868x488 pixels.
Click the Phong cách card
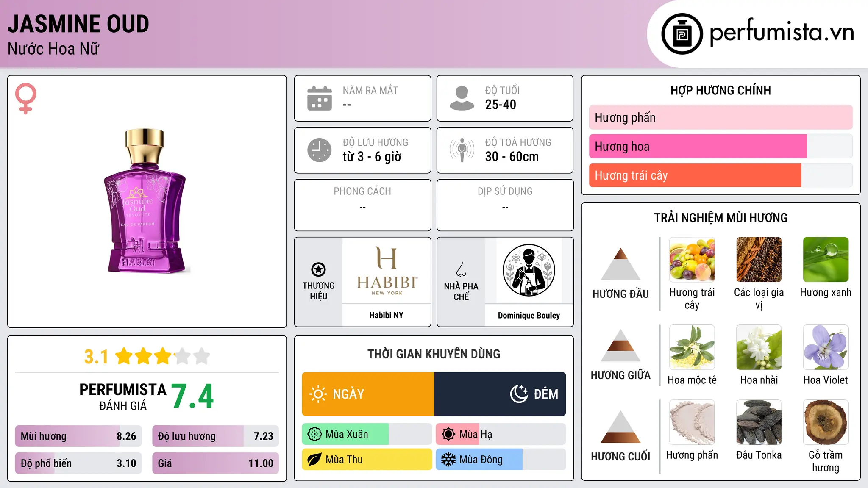tap(362, 205)
